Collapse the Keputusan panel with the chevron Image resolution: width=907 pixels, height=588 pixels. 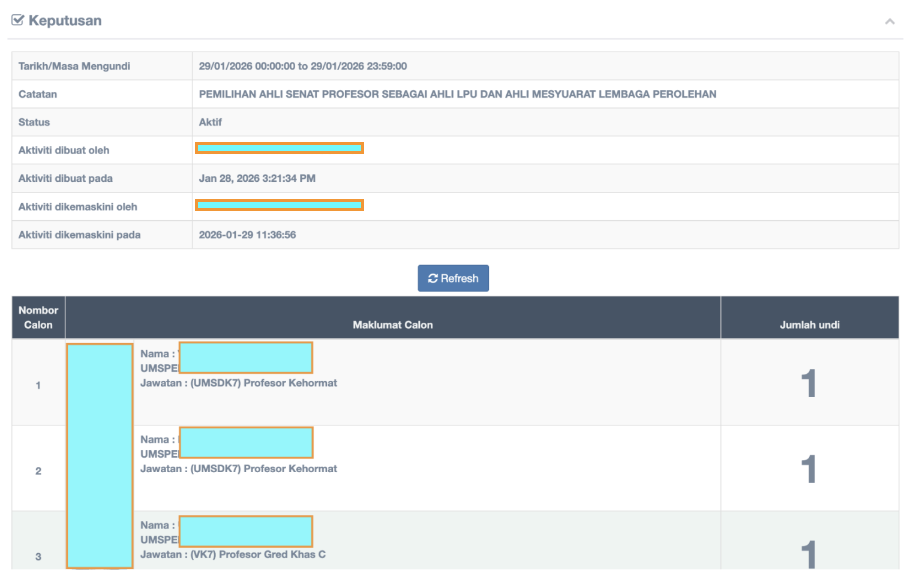(889, 22)
